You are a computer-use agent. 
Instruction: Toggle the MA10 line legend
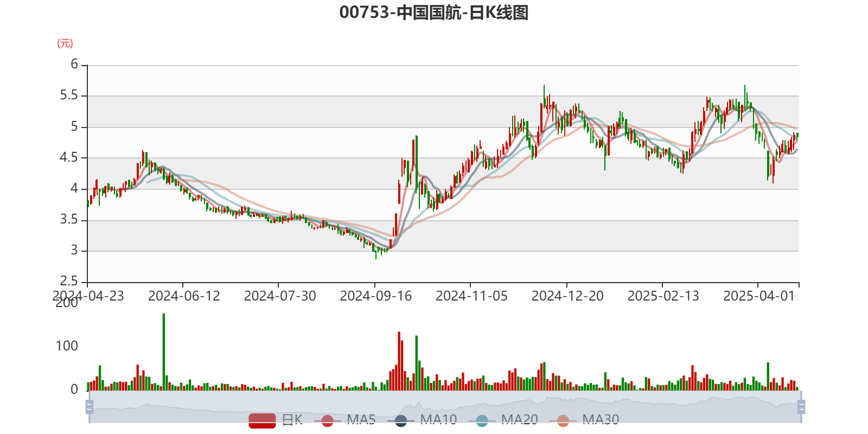coord(423,420)
